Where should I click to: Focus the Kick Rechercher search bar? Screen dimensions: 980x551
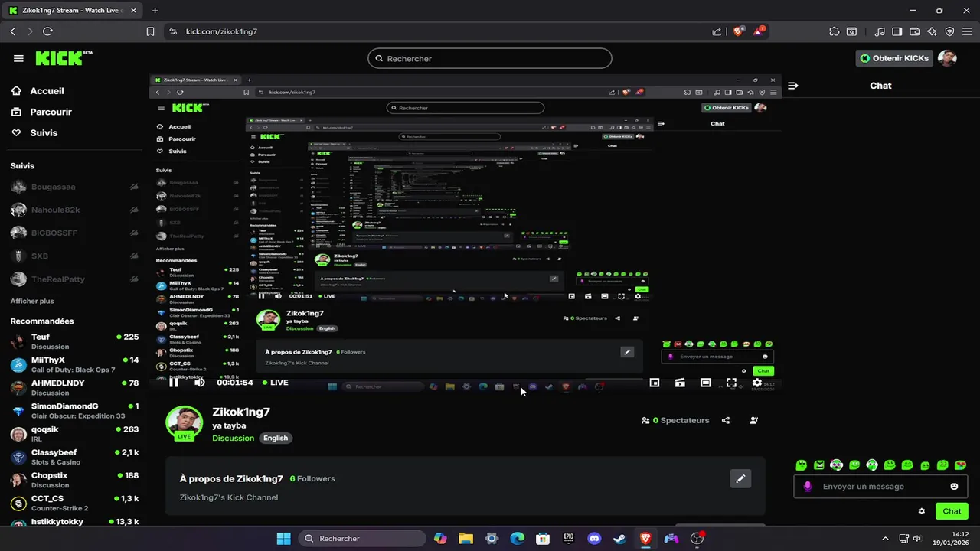pos(490,58)
